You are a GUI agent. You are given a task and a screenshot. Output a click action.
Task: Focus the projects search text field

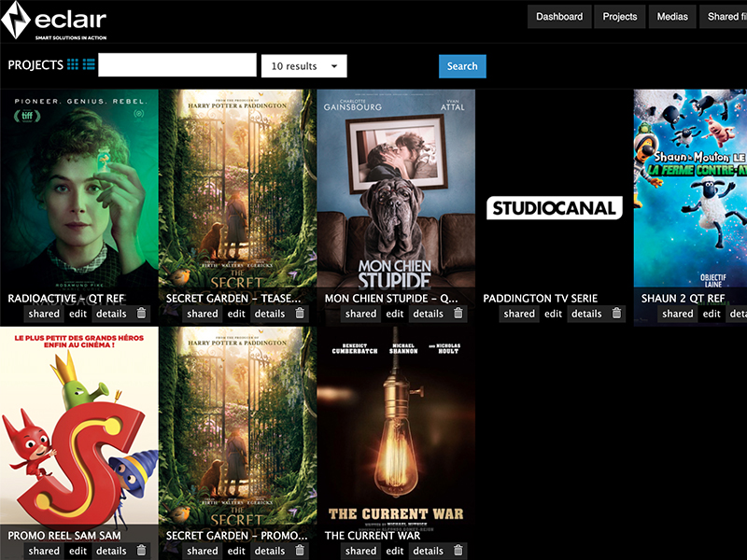177,65
